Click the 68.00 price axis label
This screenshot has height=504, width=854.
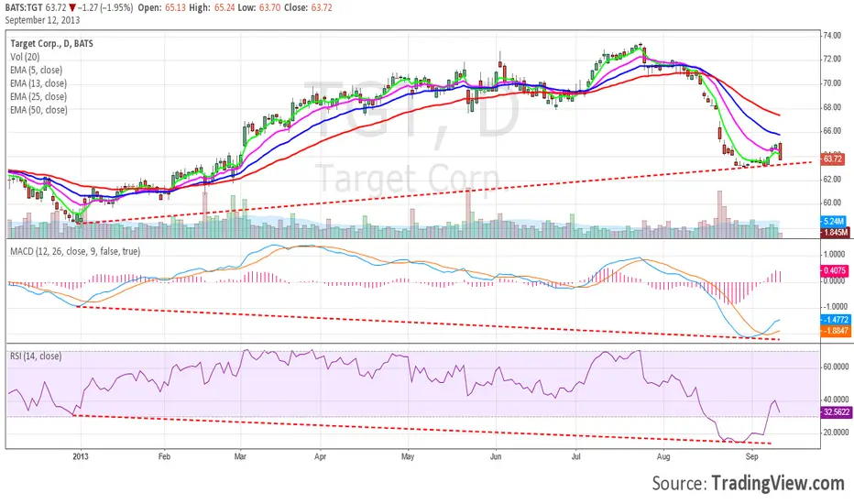pos(832,107)
